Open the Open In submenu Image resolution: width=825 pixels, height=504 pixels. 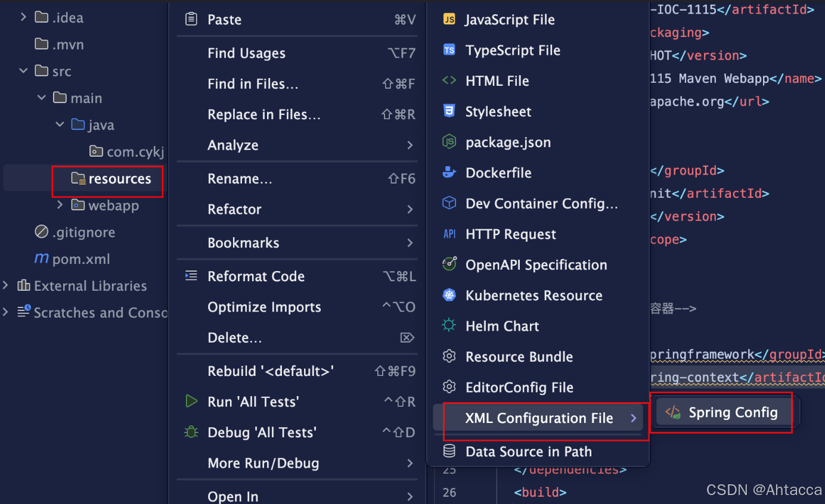(x=297, y=496)
